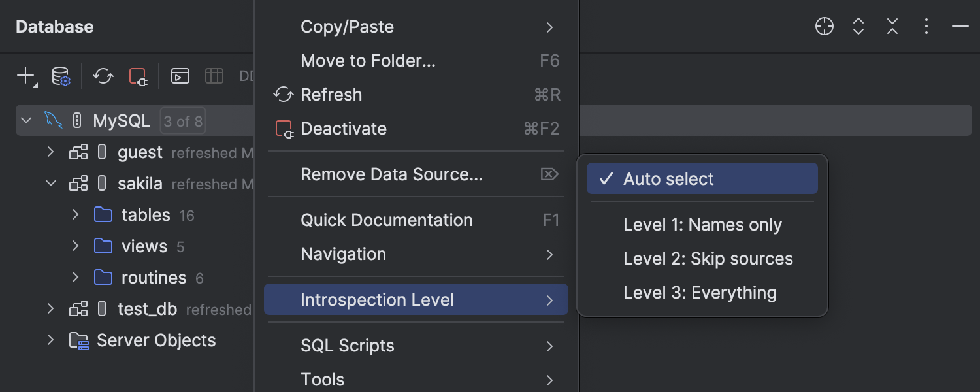This screenshot has width=980, height=392.
Task: Expand the tables folder
Action: click(75, 215)
